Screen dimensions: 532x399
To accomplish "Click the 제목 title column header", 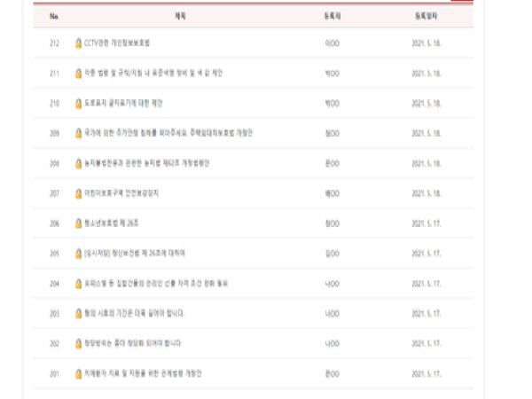I will tap(180, 16).
